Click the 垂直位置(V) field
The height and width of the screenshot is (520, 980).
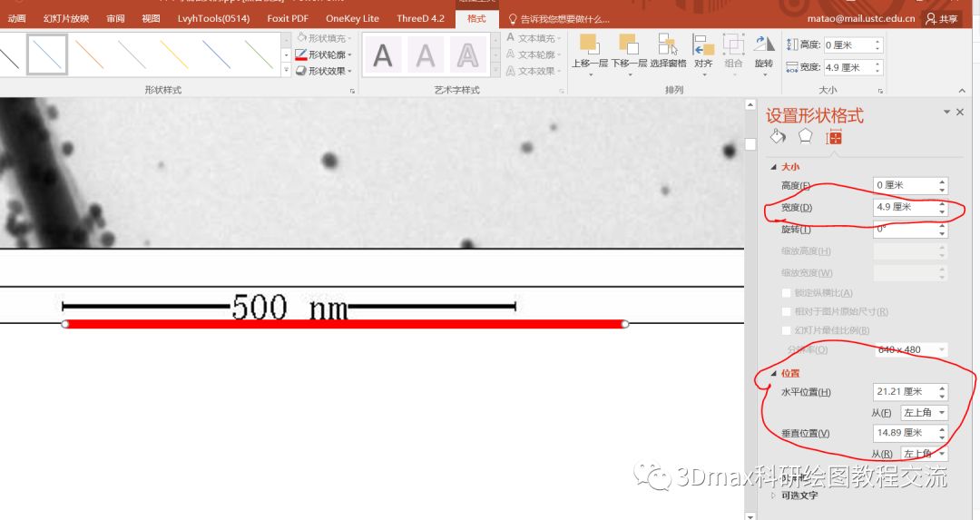pyautogui.click(x=910, y=433)
